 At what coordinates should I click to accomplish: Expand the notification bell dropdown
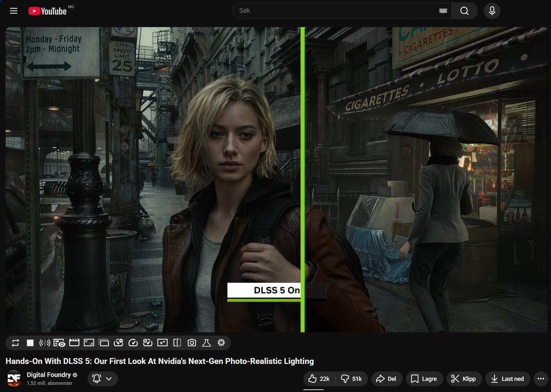[102, 379]
